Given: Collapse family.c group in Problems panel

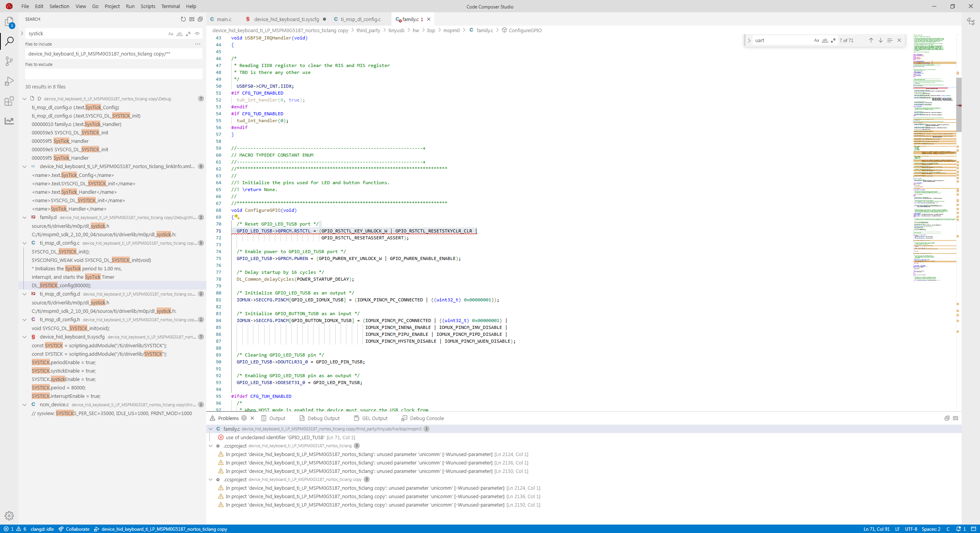Looking at the screenshot, I should [x=211, y=429].
